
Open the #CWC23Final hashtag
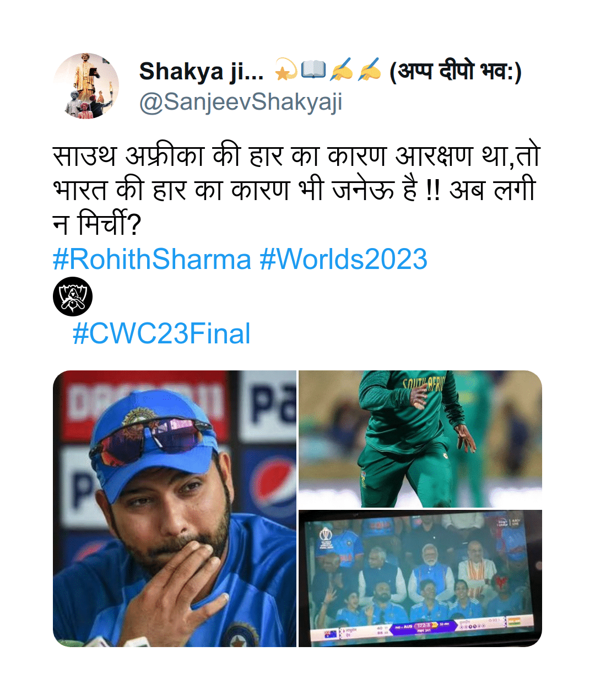tap(161, 333)
